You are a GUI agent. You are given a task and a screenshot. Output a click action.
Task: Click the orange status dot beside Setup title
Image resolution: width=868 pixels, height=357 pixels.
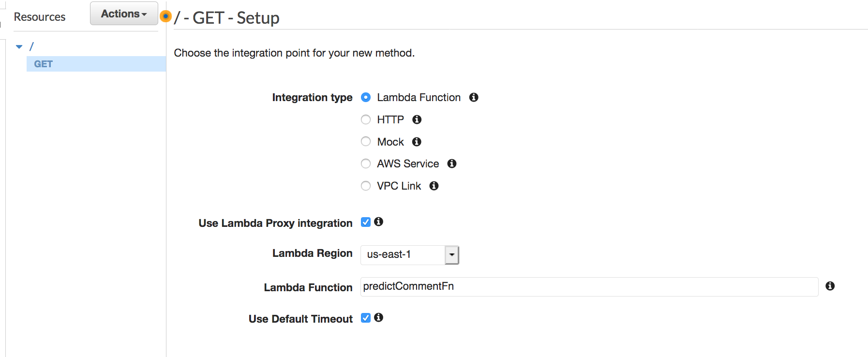165,16
